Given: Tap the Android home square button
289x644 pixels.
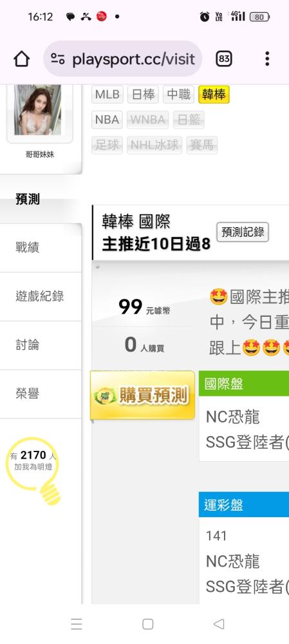Looking at the screenshot, I should (148, 624).
